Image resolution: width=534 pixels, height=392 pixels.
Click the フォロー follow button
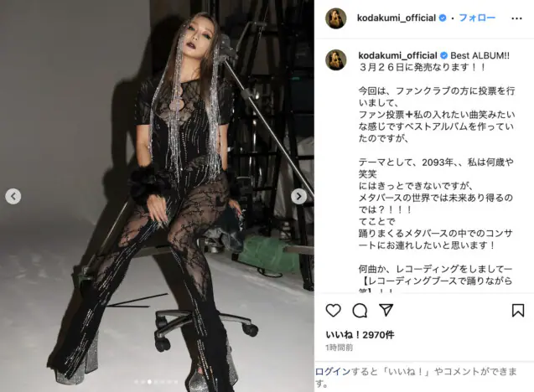[477, 18]
